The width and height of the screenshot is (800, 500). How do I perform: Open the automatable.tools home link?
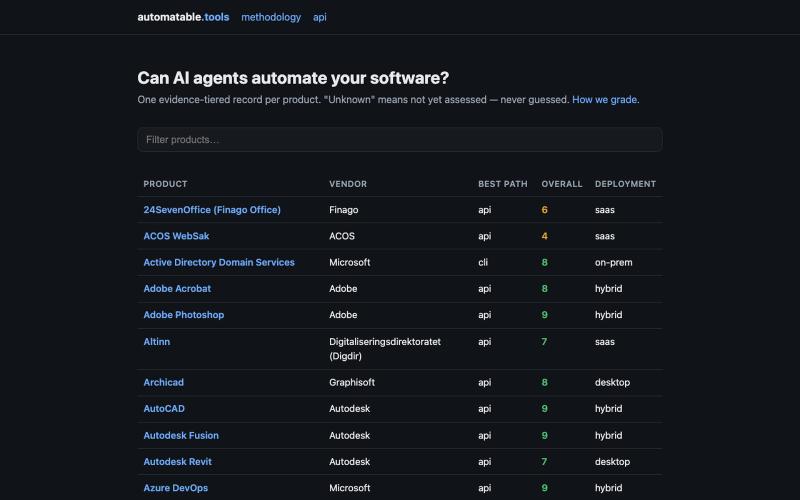tap(183, 17)
